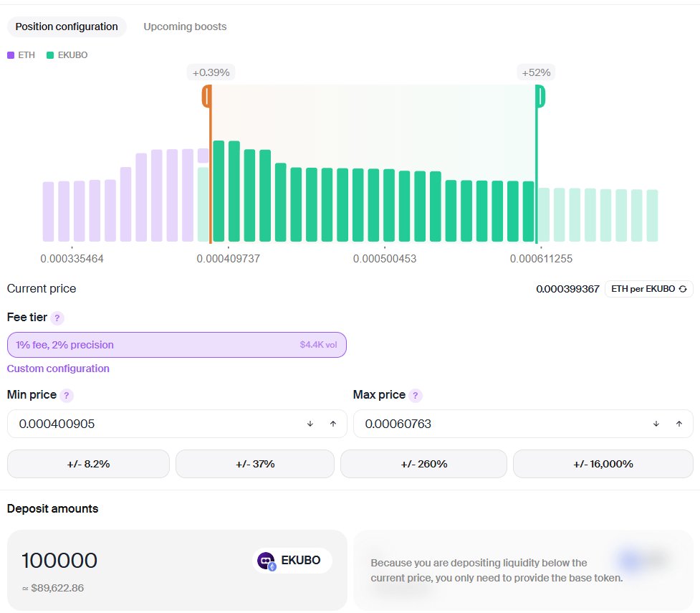The width and height of the screenshot is (700, 613).
Task: Select the 1% fee, 2% precision tier
Action: [177, 344]
